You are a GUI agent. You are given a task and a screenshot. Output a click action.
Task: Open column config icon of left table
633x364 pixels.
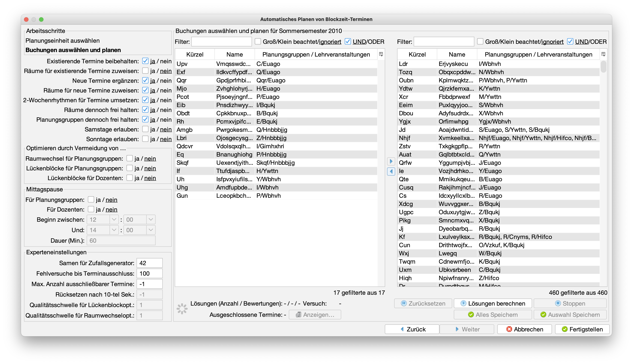(381, 54)
